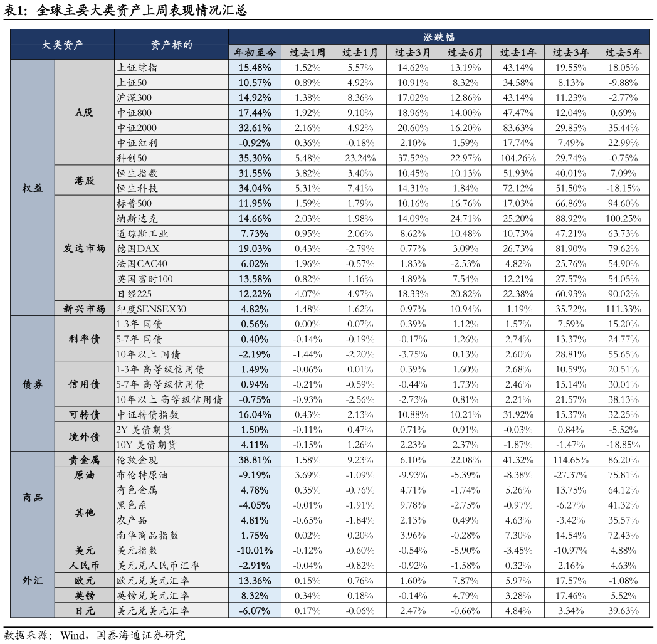657x644 pixels.
Task: Select the -10.01% value cell
Action: click(255, 551)
